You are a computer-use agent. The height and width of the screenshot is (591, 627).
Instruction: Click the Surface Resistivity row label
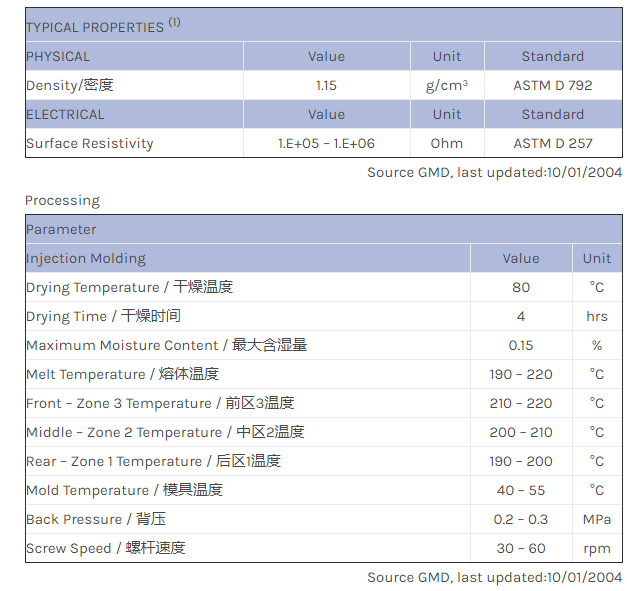(90, 143)
